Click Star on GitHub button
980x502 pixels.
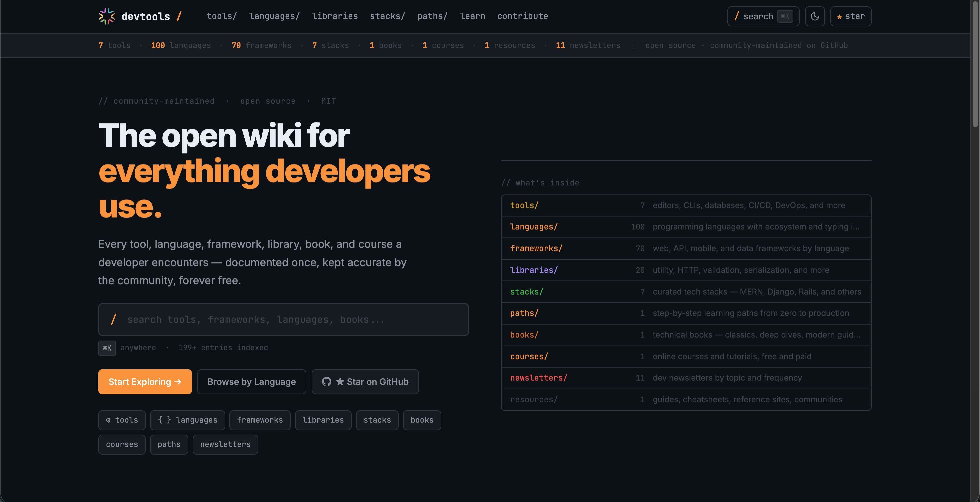(365, 381)
